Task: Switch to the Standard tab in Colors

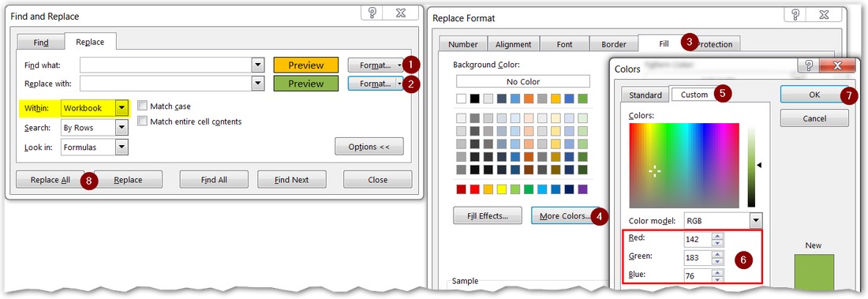Action: pyautogui.click(x=645, y=95)
